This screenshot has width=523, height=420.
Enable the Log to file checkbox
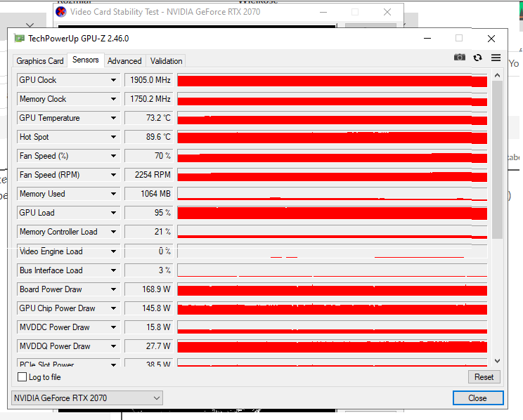pyautogui.click(x=22, y=377)
